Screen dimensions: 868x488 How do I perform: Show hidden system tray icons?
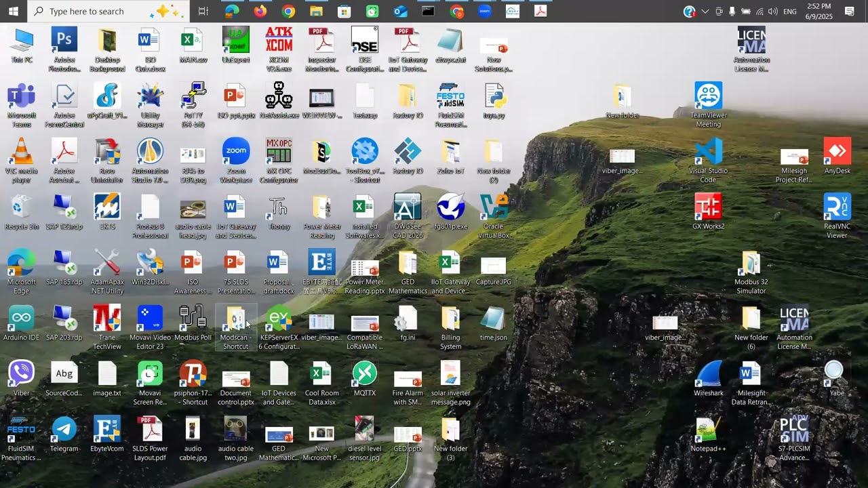point(705,11)
